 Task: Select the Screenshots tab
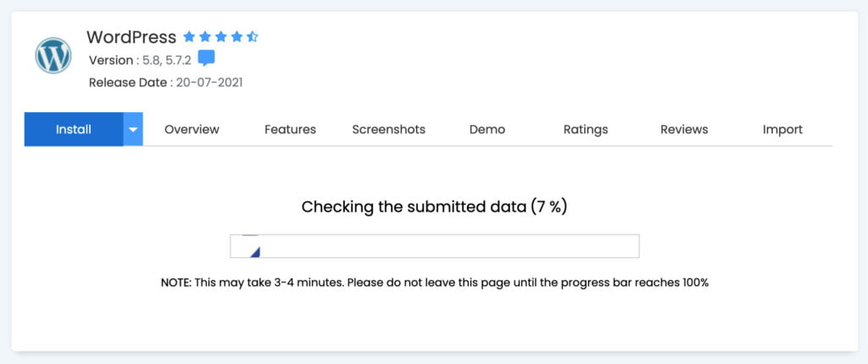click(388, 129)
